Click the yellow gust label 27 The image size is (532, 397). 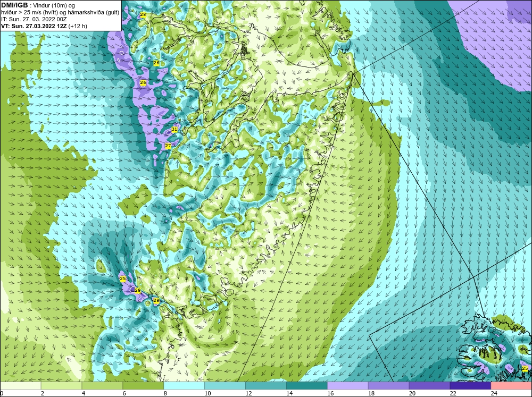tap(168, 146)
